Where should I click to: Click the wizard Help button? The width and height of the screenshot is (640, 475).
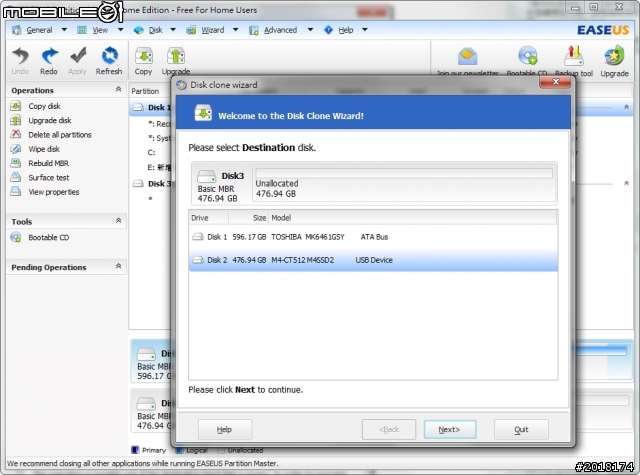coord(224,429)
